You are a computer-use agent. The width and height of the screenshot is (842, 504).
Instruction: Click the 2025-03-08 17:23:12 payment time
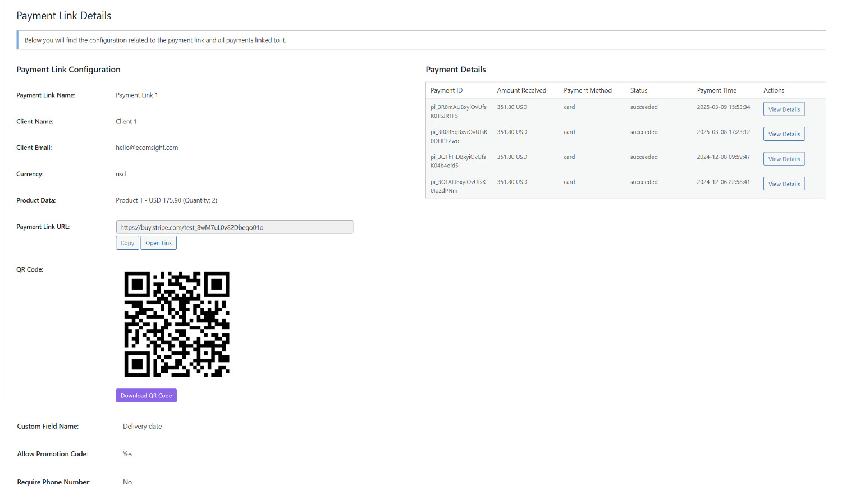click(724, 132)
